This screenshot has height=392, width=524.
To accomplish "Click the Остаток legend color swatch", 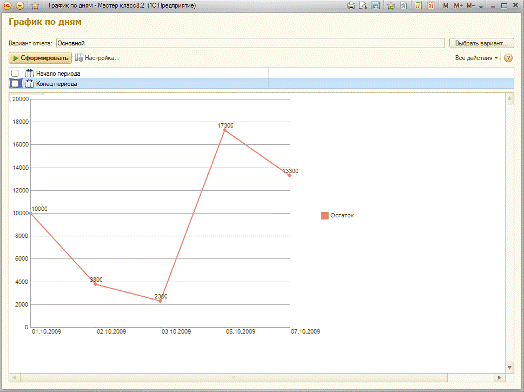I will (x=325, y=216).
